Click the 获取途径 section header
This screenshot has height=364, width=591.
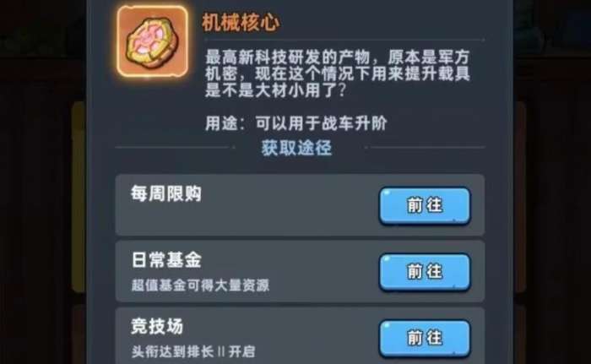(x=296, y=148)
